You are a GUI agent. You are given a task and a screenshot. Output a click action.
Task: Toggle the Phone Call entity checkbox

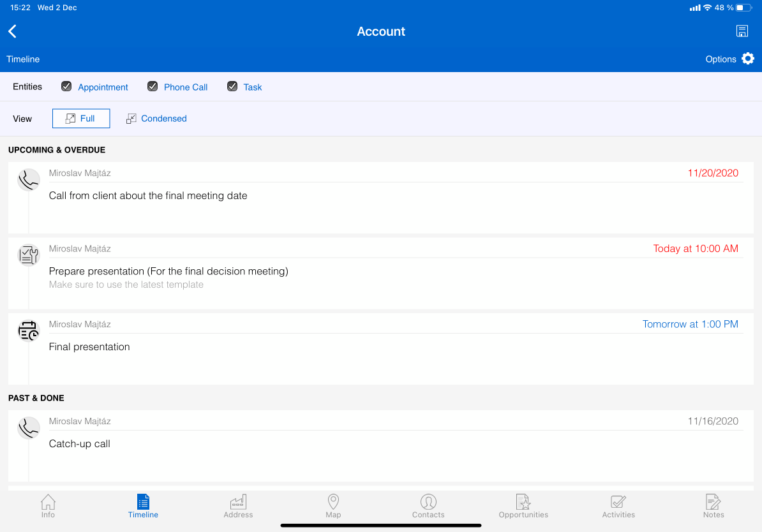point(153,87)
